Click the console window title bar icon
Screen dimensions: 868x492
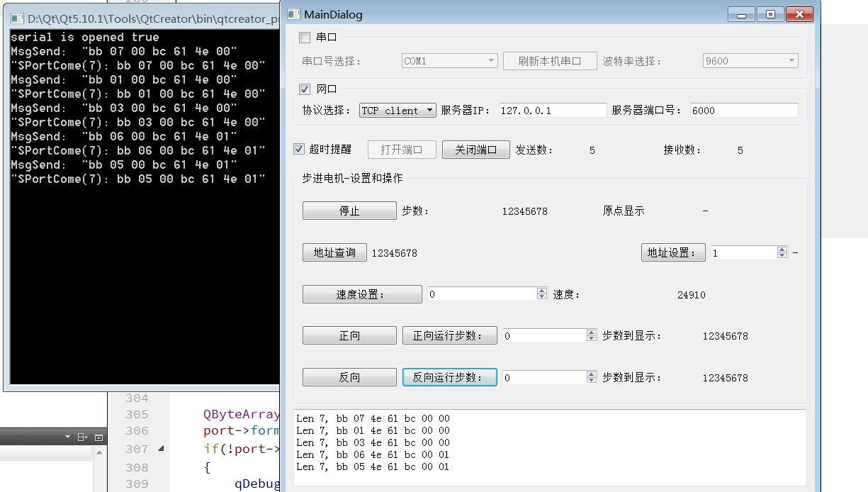point(18,19)
